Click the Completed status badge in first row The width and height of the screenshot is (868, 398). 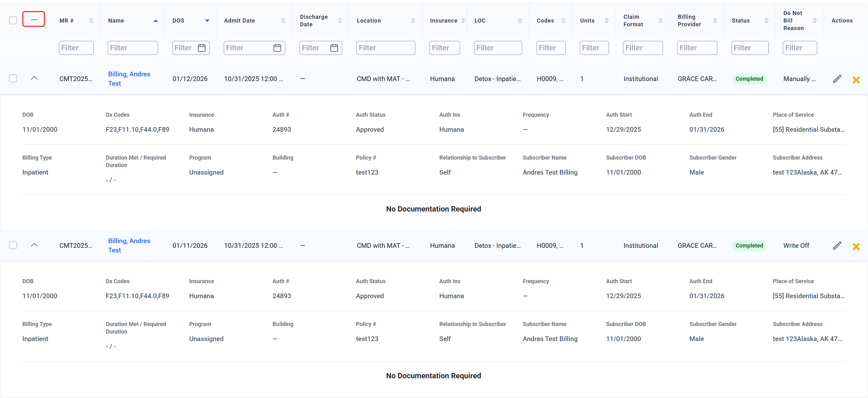[749, 79]
